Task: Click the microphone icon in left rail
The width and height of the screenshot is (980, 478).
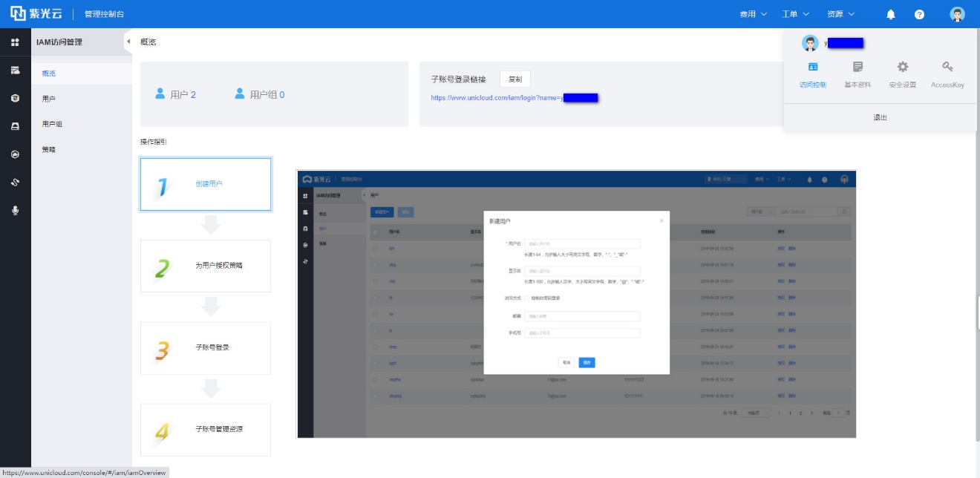Action: tap(15, 210)
